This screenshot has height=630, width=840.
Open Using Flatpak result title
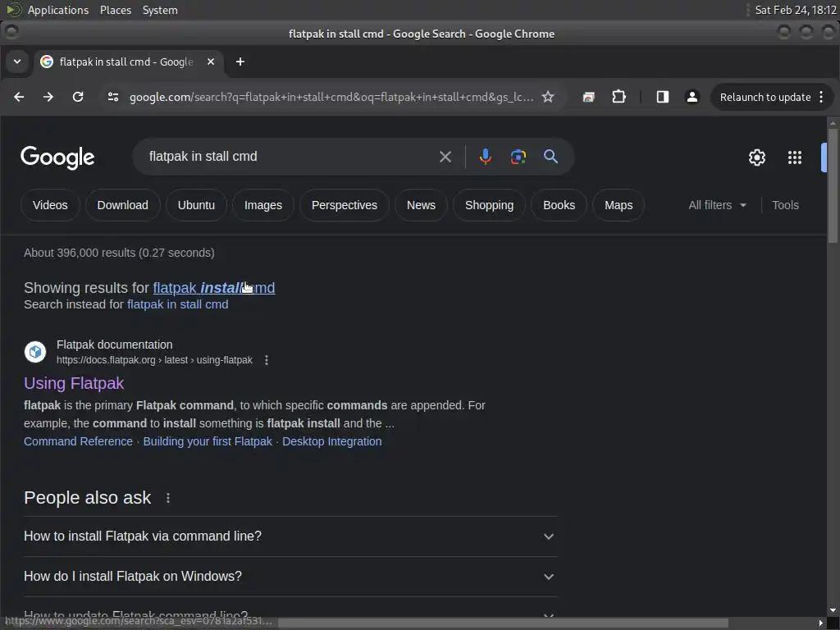coord(74,384)
